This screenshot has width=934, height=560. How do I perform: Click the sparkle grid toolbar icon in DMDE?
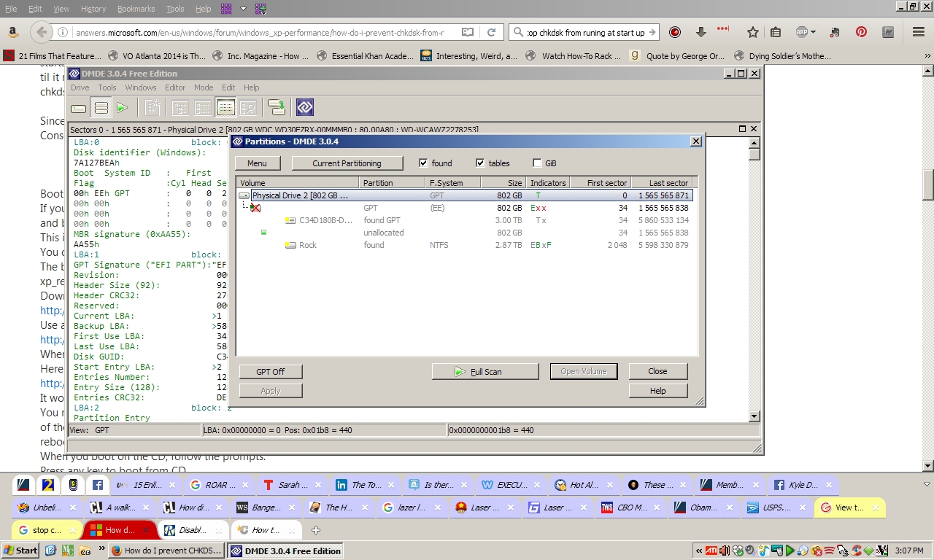[153, 108]
